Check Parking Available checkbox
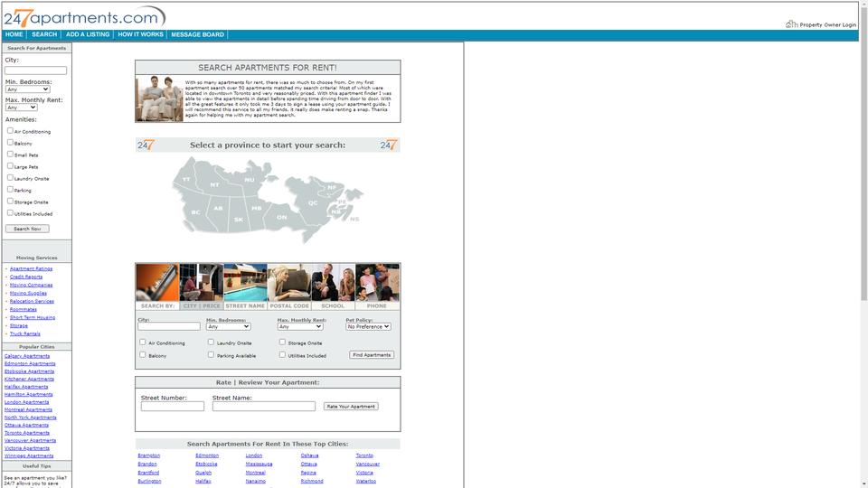Screen dimensions: 868x488 [x=211, y=355]
